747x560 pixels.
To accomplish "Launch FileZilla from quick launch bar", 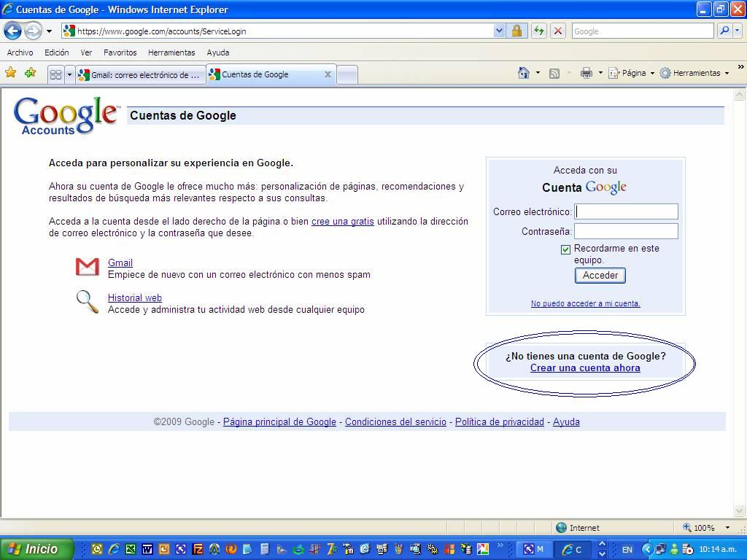I will click(x=197, y=549).
